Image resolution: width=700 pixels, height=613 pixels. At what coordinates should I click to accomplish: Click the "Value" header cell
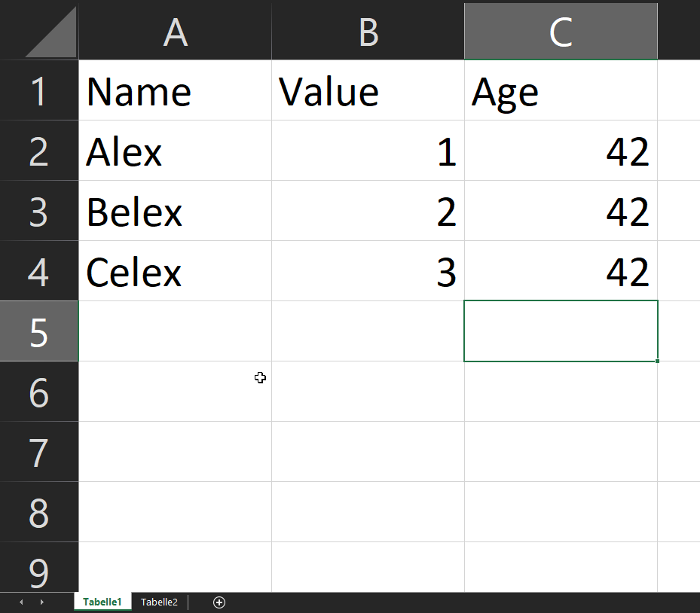point(368,91)
